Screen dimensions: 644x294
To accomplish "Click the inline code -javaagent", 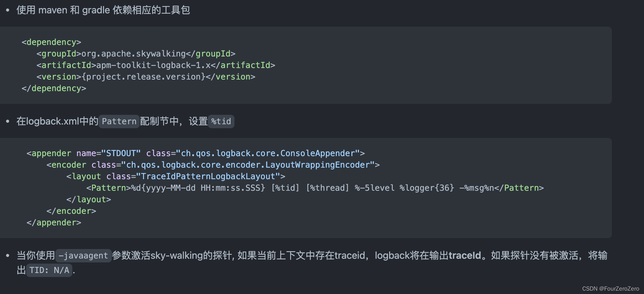I will [83, 256].
